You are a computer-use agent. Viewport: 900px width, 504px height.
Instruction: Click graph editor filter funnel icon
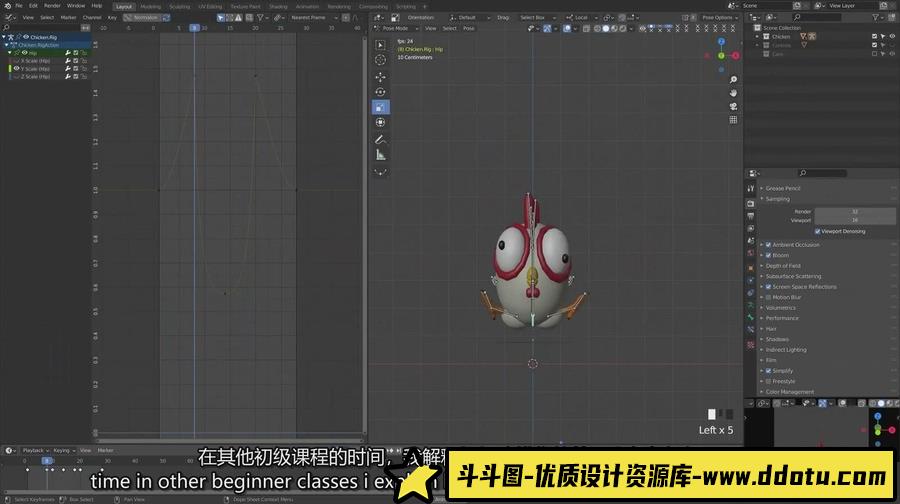[261, 18]
